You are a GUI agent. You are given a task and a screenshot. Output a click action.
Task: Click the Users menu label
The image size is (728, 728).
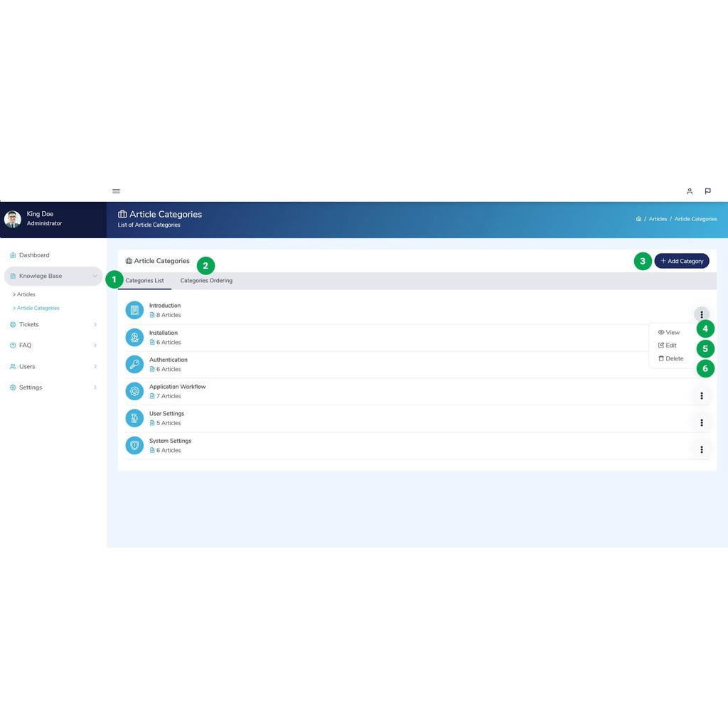click(27, 366)
